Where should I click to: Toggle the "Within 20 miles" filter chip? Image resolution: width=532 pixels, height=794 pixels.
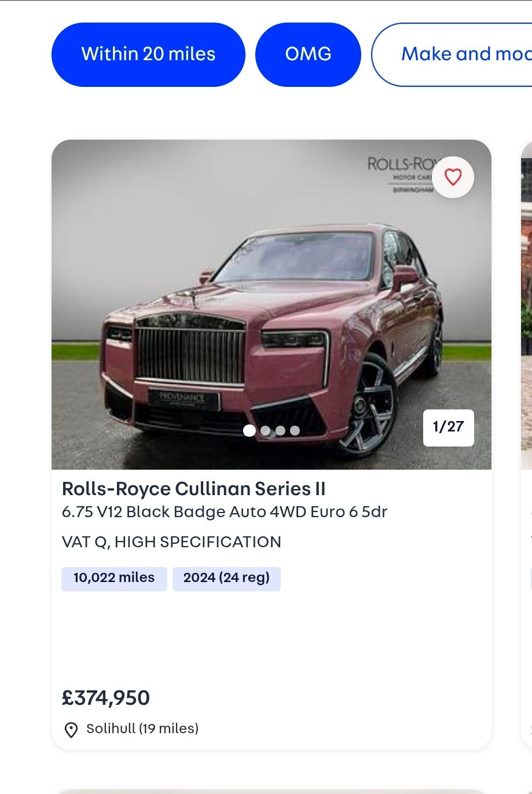[148, 54]
